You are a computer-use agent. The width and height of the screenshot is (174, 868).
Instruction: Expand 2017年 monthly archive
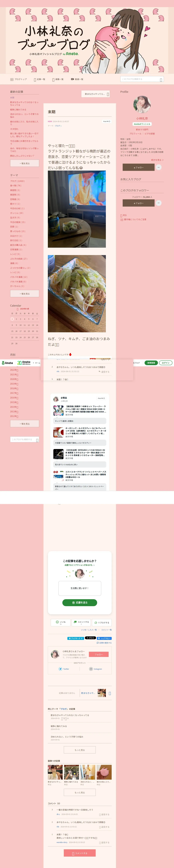pyautogui.click(x=14, y=393)
